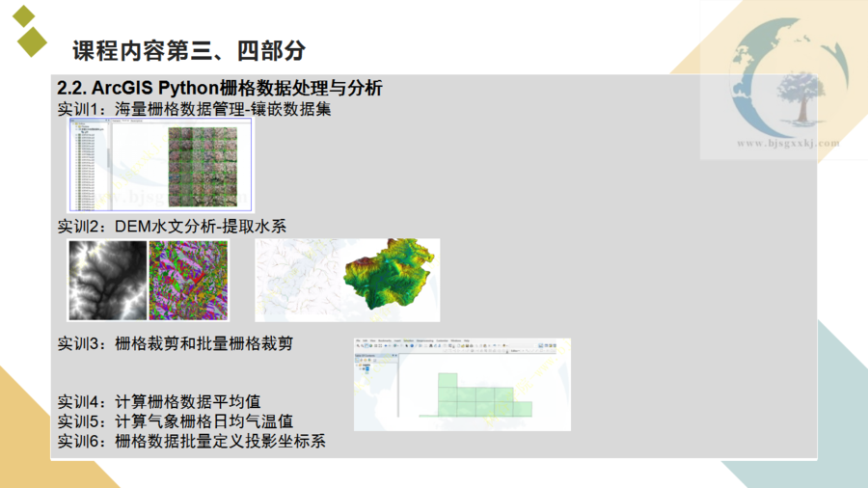Click the slide title 课程内容第三、四部分
The image size is (868, 488).
(x=189, y=50)
